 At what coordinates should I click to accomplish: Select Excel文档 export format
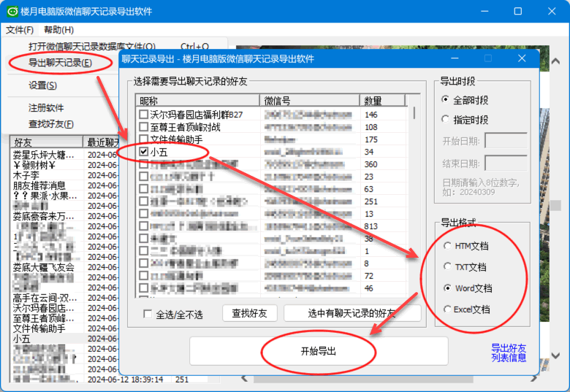click(x=447, y=309)
